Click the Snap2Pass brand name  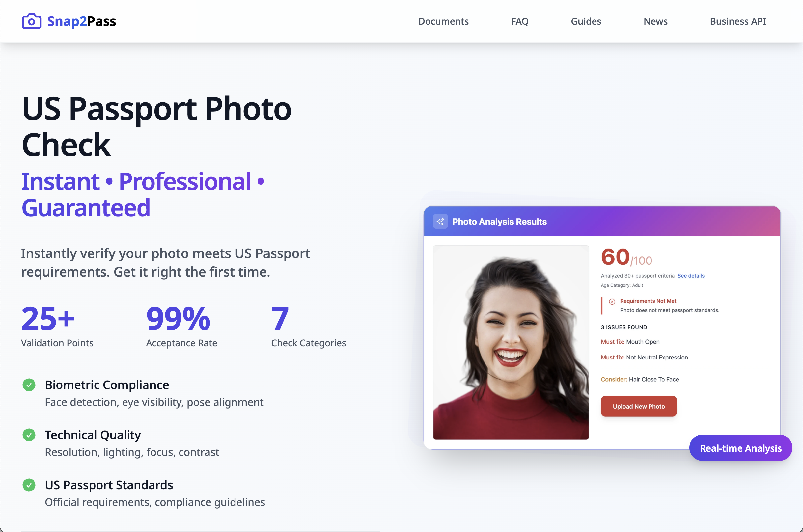(81, 21)
